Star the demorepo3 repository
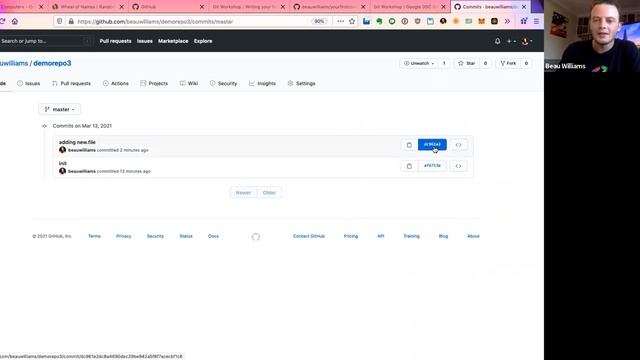The height and width of the screenshot is (360, 640). [467, 63]
